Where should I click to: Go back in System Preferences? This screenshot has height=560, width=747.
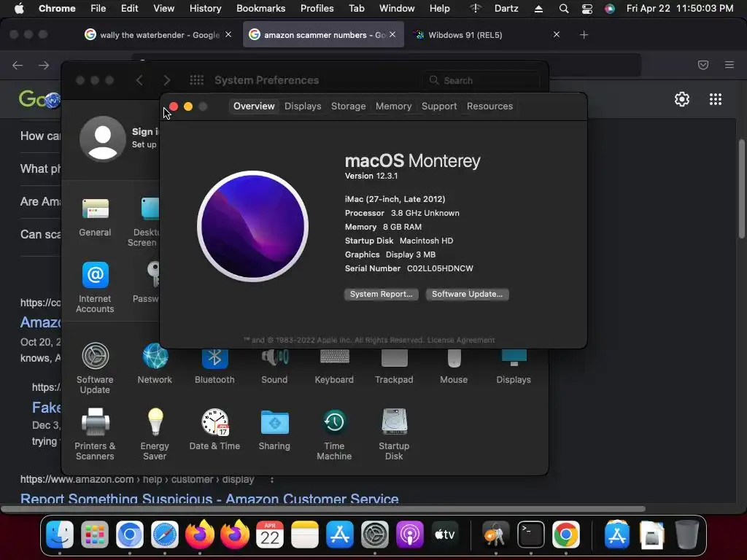pyautogui.click(x=139, y=80)
